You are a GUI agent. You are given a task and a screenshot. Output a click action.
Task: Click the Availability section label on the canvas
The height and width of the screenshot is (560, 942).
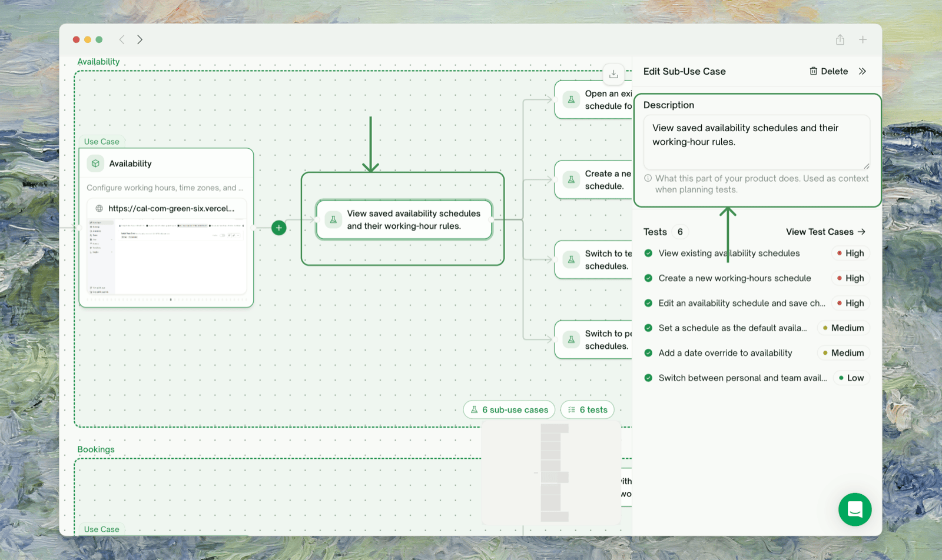(x=98, y=62)
